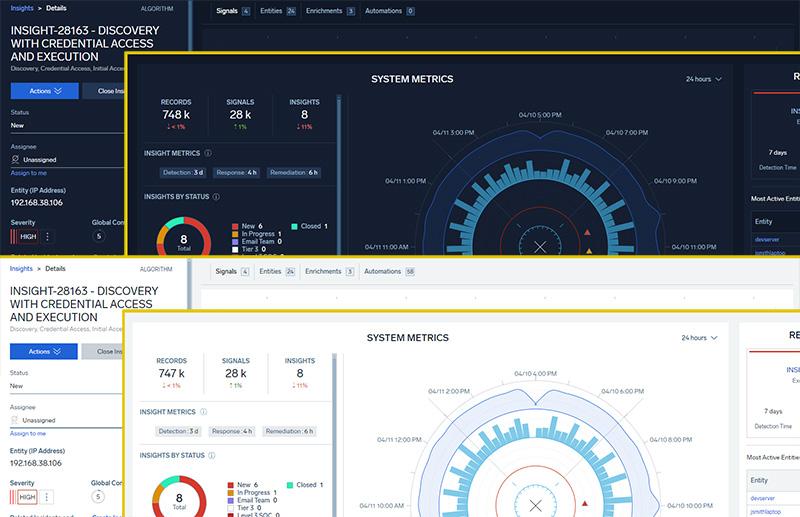Click the Insights breadcrumb in light-theme view
Viewport: 800px width, 517px height.
[21, 268]
